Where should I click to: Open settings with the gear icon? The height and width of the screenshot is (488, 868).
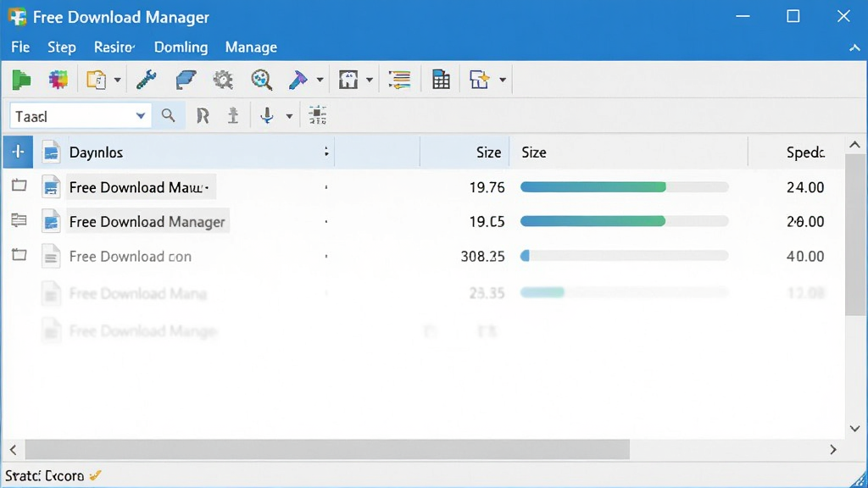coord(223,80)
